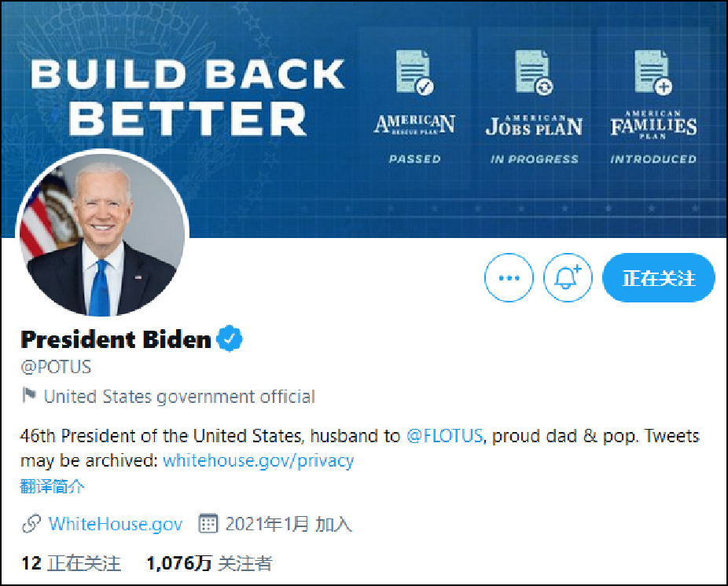The height and width of the screenshot is (586, 728).
Task: Click the @POTUS handle text
Action: pyautogui.click(x=56, y=367)
